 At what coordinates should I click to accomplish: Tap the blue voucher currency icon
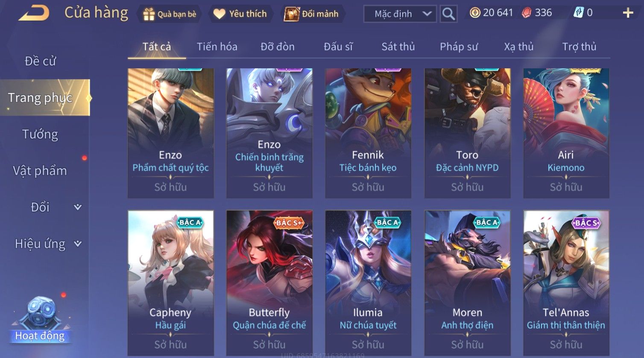(x=578, y=13)
